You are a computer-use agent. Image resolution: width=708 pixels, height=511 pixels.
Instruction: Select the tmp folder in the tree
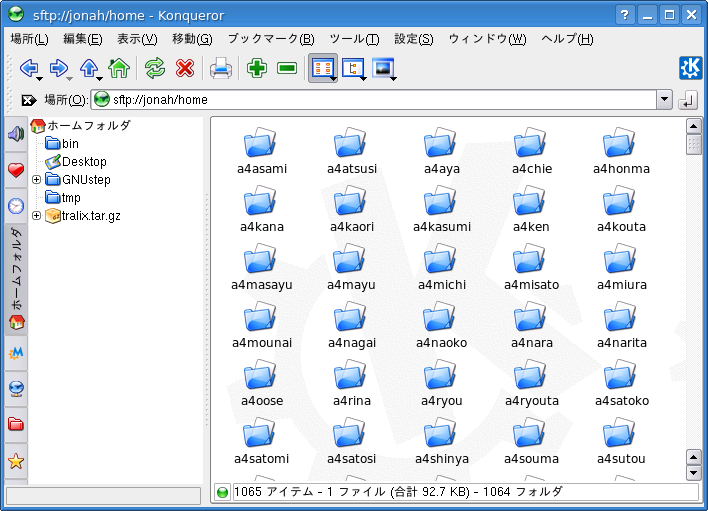(x=63, y=198)
